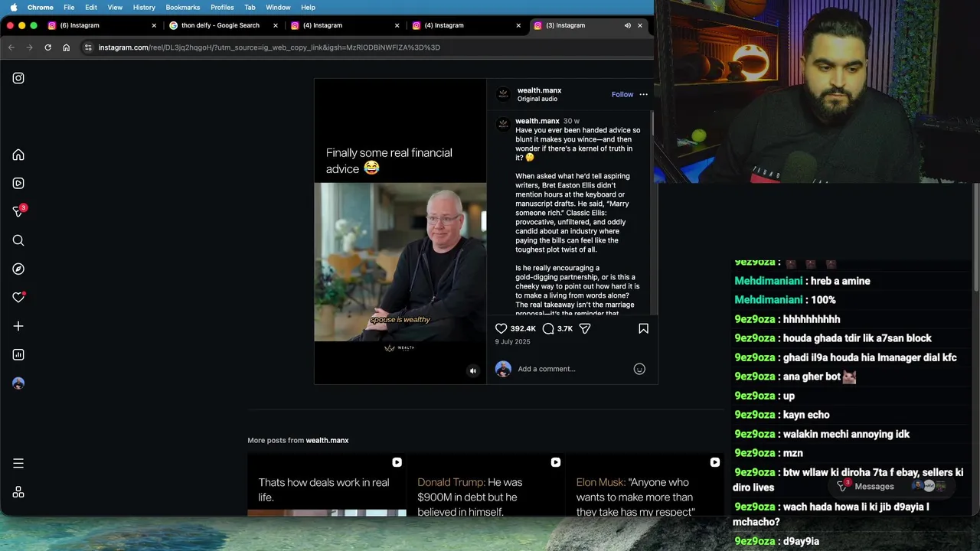Like the post with heart icon

[501, 328]
